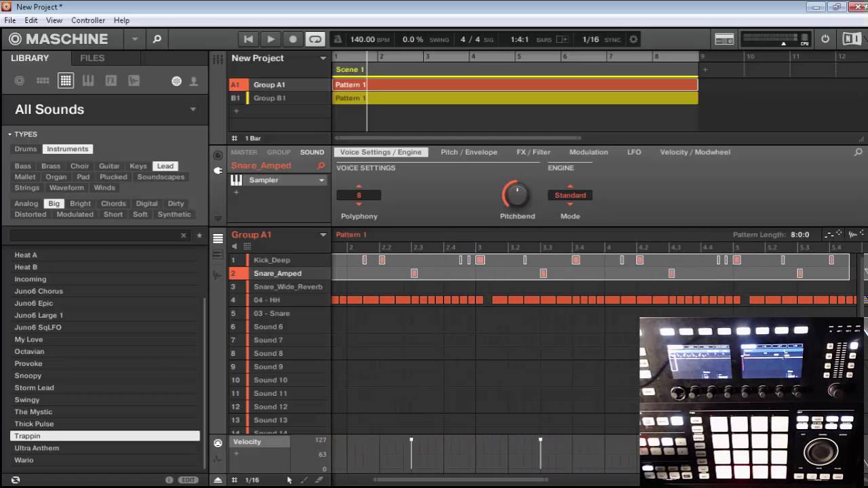Image resolution: width=868 pixels, height=488 pixels.
Task: Select the Effects FX icon in Library
Action: point(111,81)
